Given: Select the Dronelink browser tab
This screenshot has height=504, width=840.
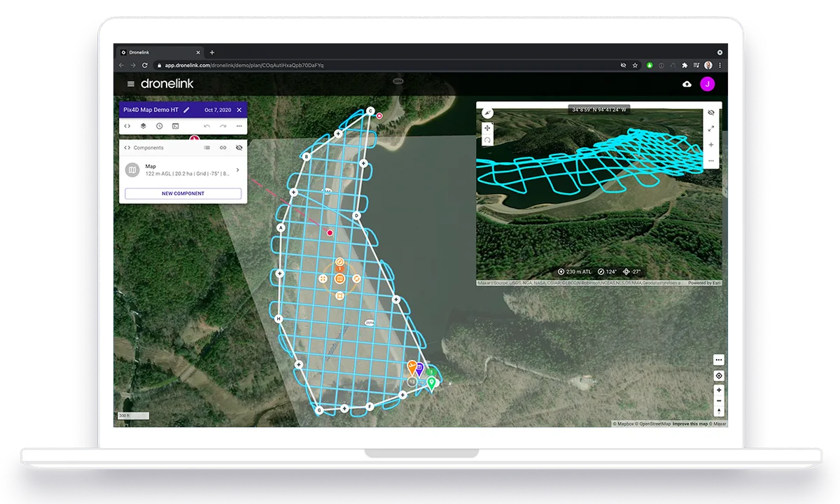Looking at the screenshot, I should tap(159, 52).
